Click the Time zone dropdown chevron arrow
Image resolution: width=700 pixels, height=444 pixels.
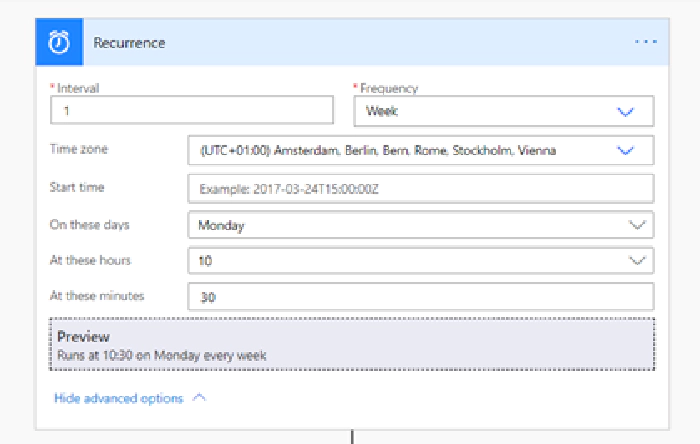(x=627, y=151)
